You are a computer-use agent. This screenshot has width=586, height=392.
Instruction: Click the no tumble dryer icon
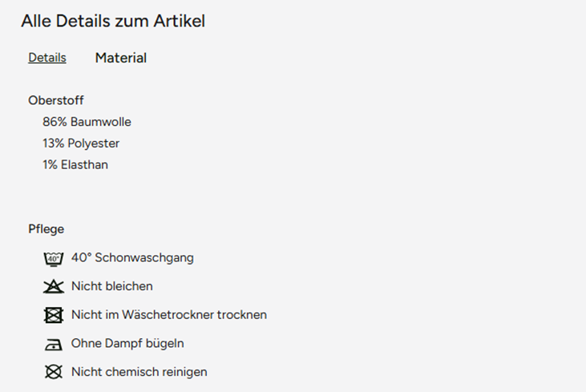(53, 315)
